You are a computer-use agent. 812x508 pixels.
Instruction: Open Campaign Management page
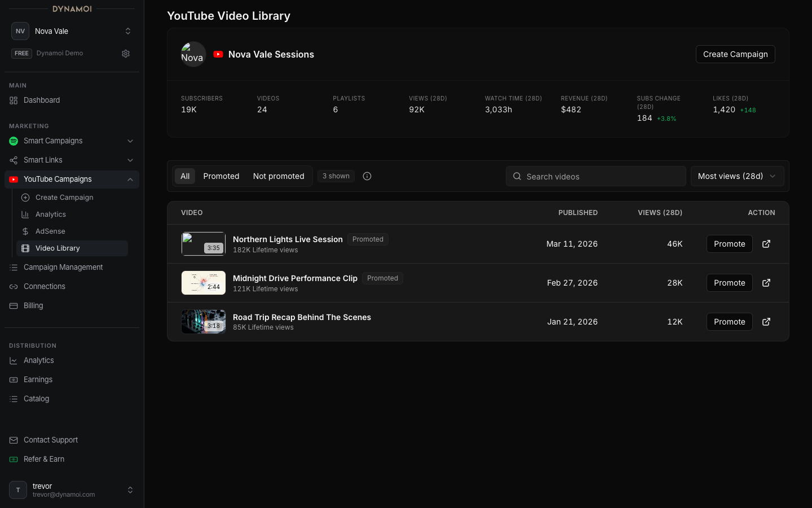tap(72, 268)
